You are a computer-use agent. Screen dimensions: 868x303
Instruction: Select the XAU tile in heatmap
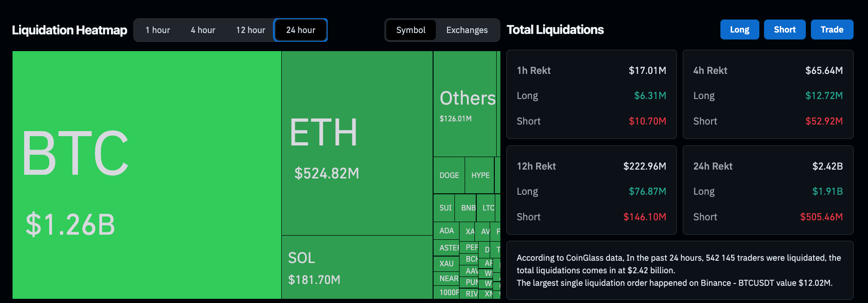point(446,263)
